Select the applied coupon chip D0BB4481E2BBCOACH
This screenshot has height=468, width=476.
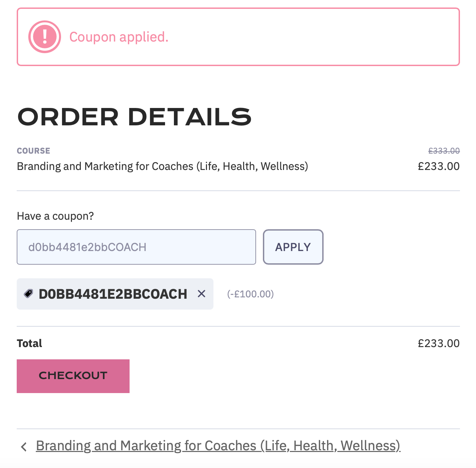click(x=113, y=294)
